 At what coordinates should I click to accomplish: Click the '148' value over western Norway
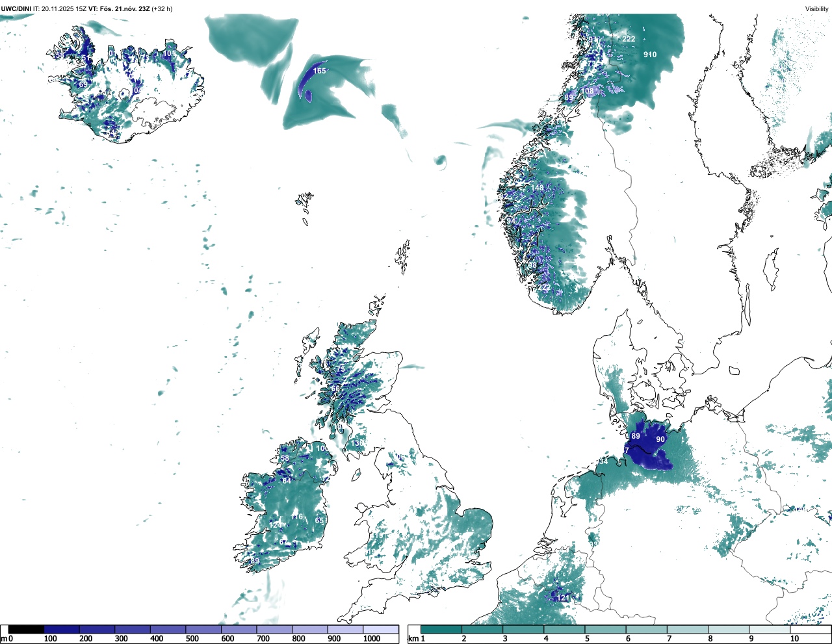(537, 188)
